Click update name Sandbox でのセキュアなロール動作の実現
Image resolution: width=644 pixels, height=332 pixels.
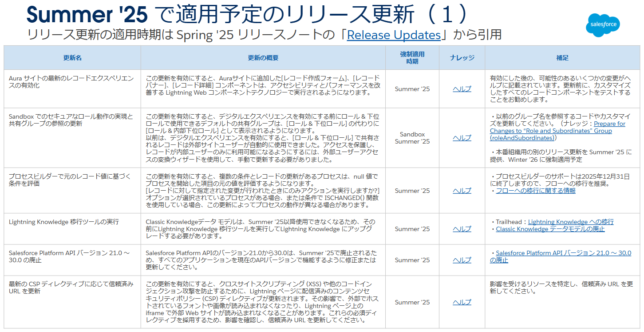click(71, 120)
